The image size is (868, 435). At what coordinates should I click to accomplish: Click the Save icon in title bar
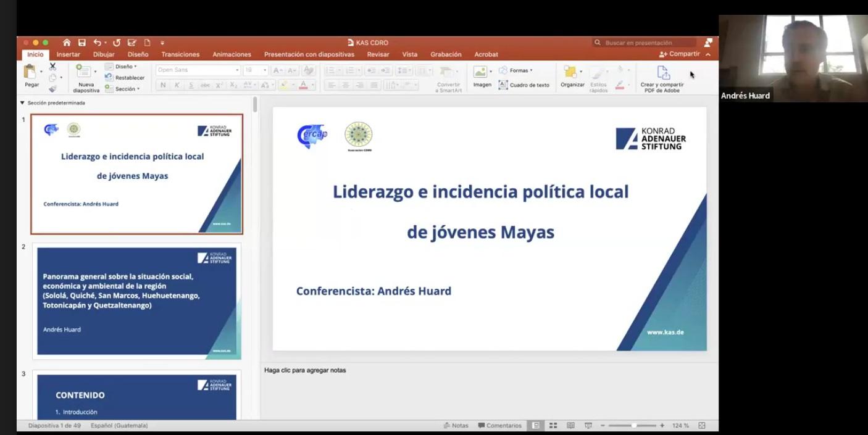[x=81, y=43]
